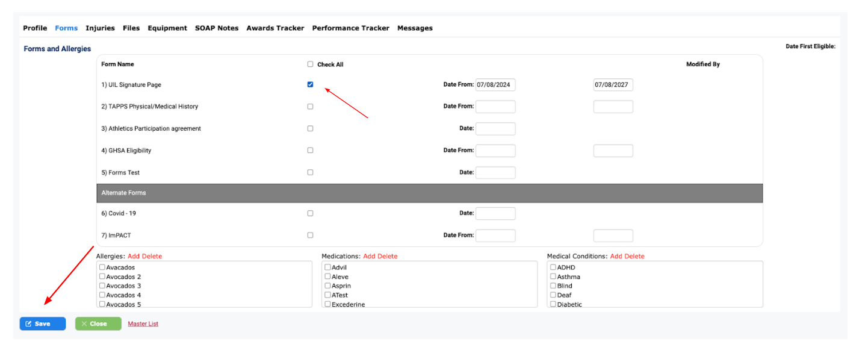Open the Master List link
This screenshot has width=868, height=353.
pos(143,324)
